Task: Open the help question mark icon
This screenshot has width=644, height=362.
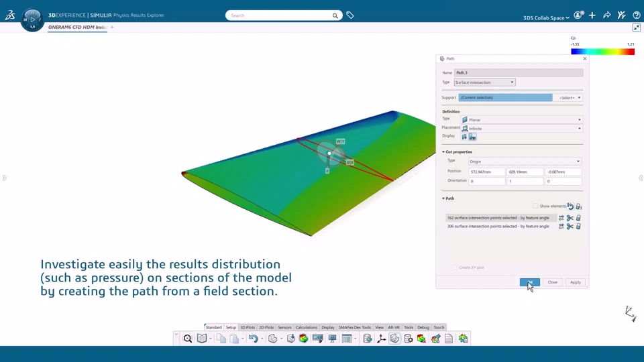Action: (x=637, y=15)
